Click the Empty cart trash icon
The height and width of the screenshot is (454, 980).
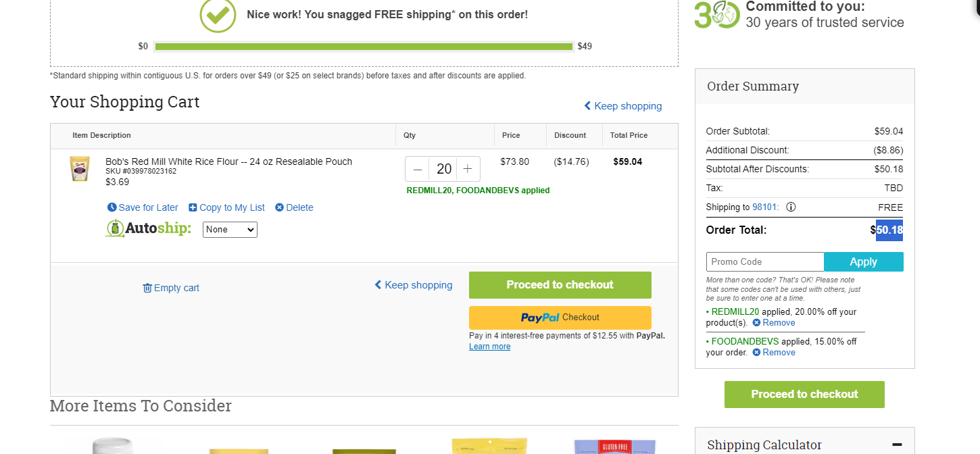click(x=147, y=288)
